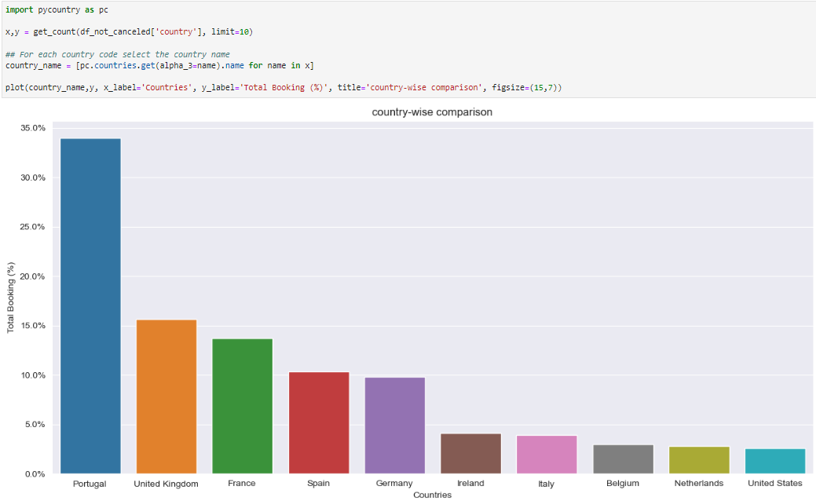Image resolution: width=816 pixels, height=504 pixels.
Task: Click the green France bar
Action: 243,406
